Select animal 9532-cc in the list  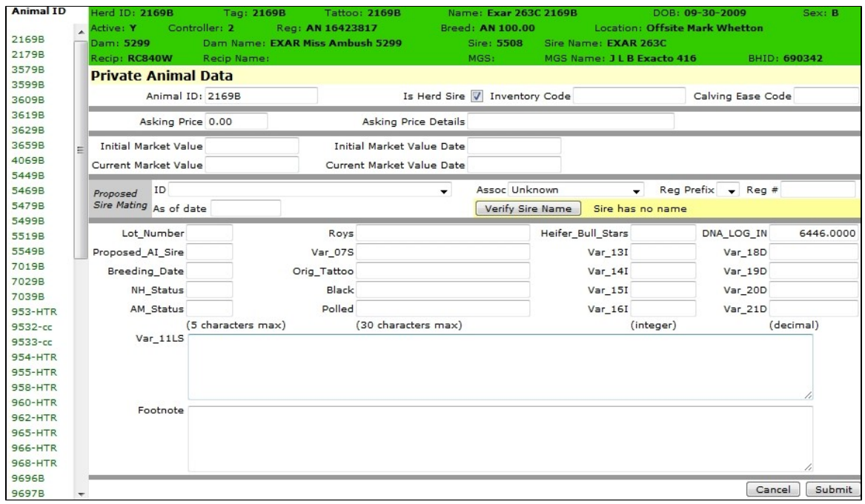32,326
